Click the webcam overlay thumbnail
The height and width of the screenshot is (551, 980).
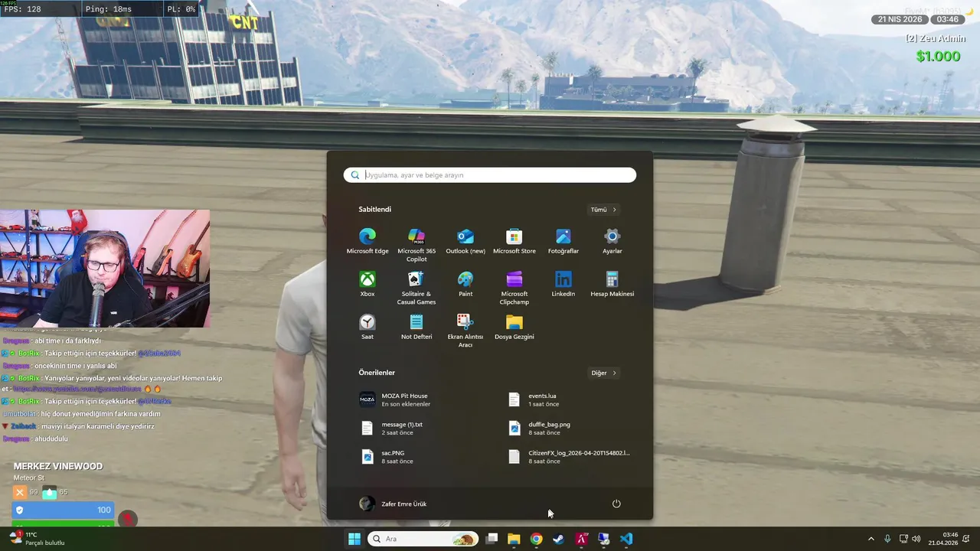pos(105,269)
